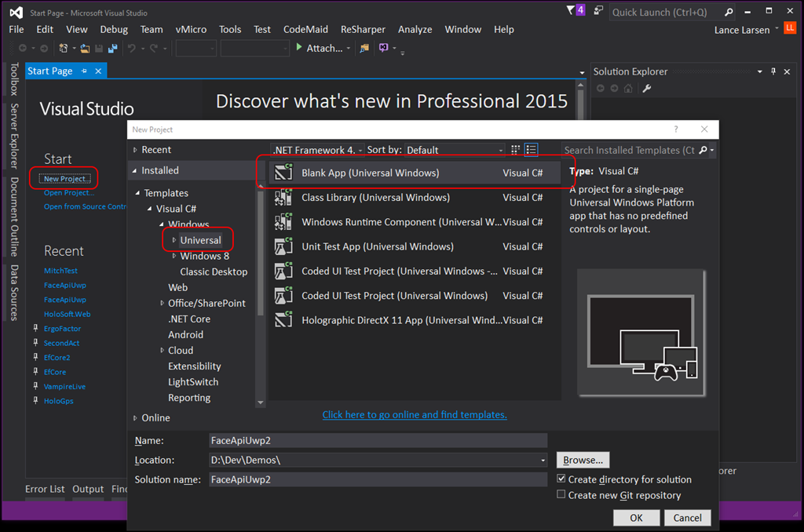Select Classic Desktop in the templates tree

click(x=214, y=271)
